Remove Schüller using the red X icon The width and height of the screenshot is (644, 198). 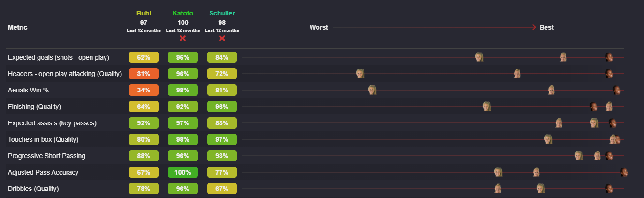(222, 38)
